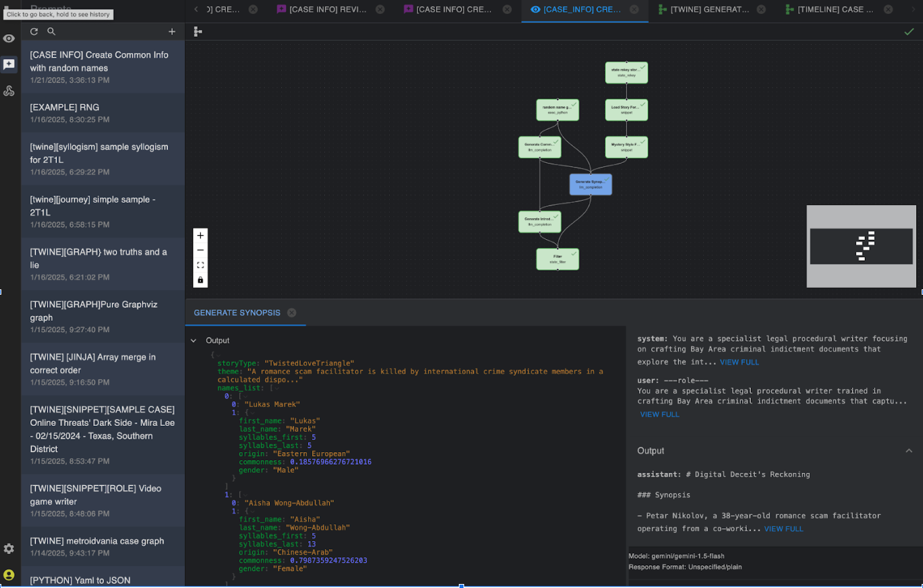Open the prompt search
This screenshot has width=923, height=588.
pos(51,31)
